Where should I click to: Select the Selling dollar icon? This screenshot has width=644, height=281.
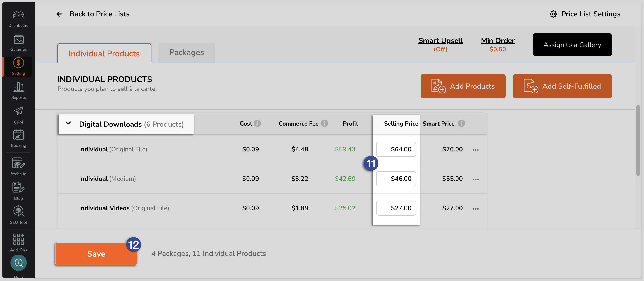[18, 62]
